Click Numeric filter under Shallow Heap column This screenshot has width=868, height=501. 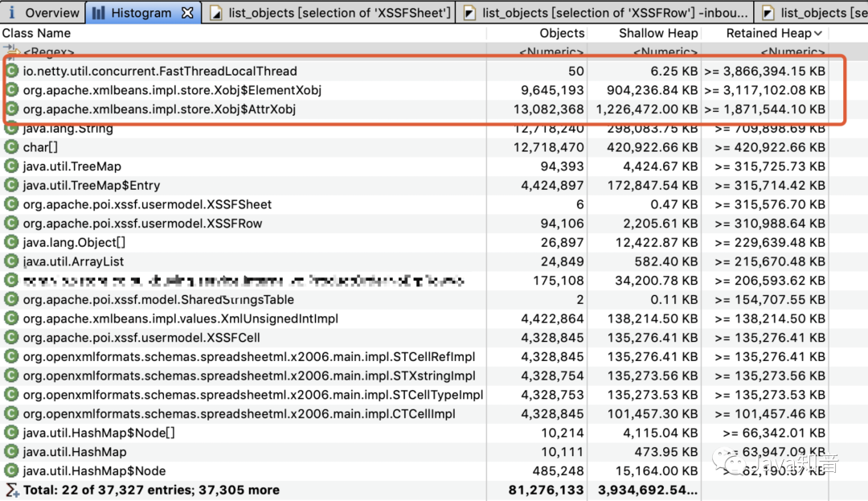(x=665, y=52)
